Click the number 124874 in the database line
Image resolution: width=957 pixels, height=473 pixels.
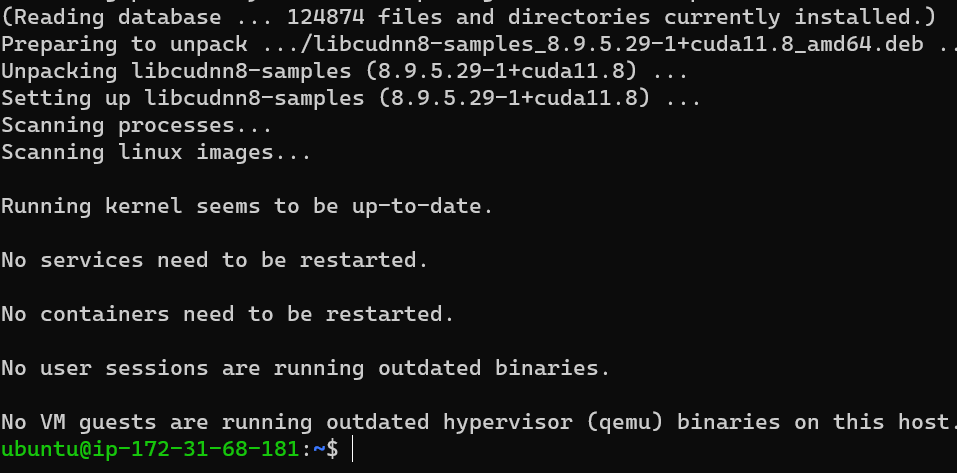pos(325,17)
